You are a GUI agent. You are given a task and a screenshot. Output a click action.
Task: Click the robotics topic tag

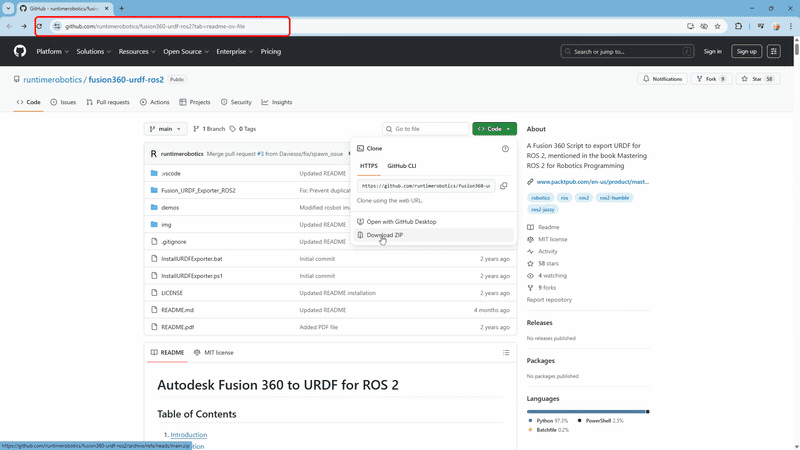(x=540, y=198)
